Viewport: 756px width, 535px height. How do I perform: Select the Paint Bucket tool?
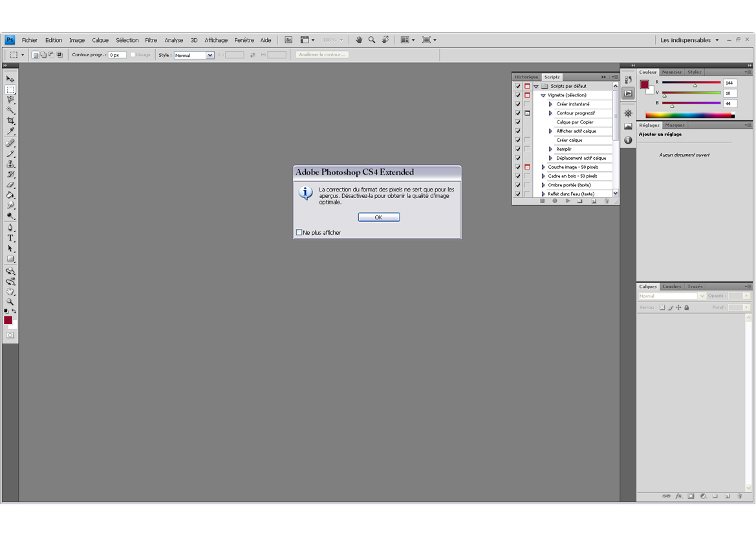click(x=10, y=195)
